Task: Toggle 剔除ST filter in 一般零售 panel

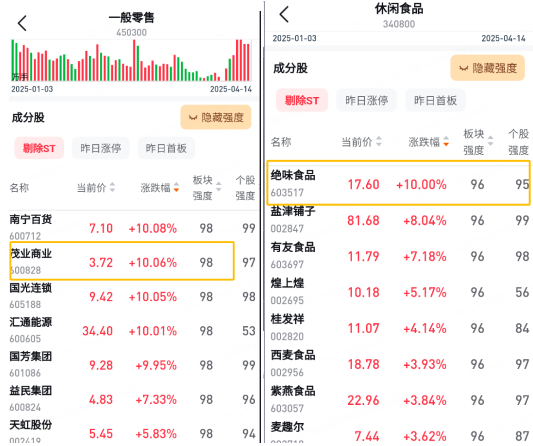Action: pos(39,148)
